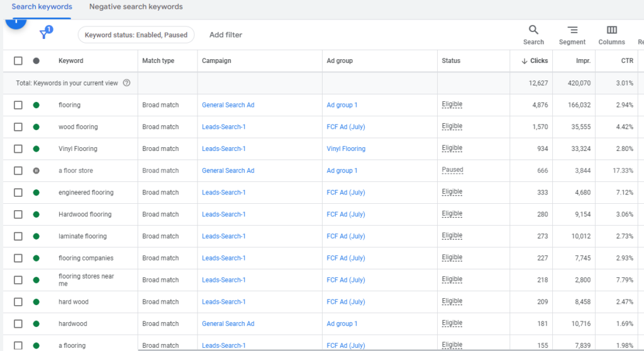The image size is (644, 351).
Task: Switch to Negative search keywords tab
Action: (136, 7)
